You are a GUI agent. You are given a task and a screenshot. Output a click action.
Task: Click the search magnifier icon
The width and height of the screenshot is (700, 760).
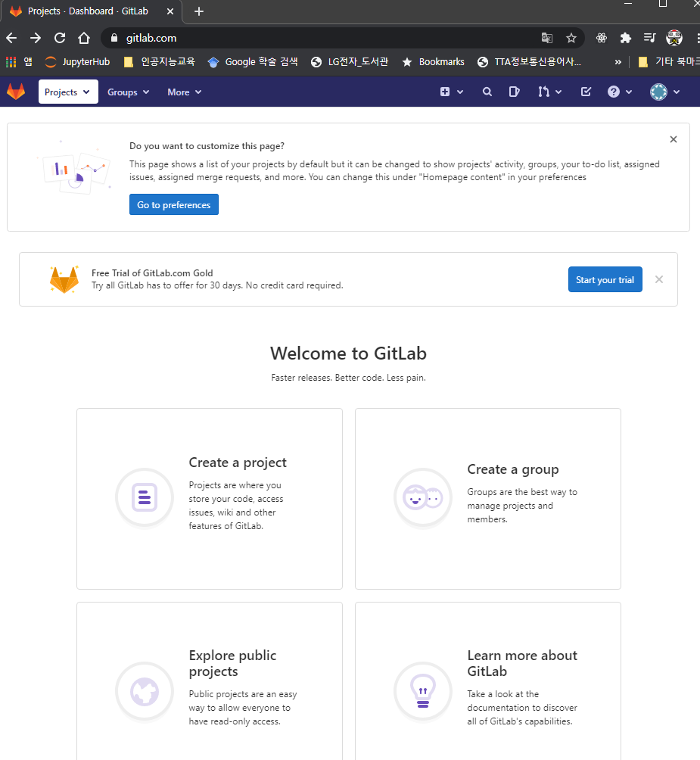tap(487, 92)
